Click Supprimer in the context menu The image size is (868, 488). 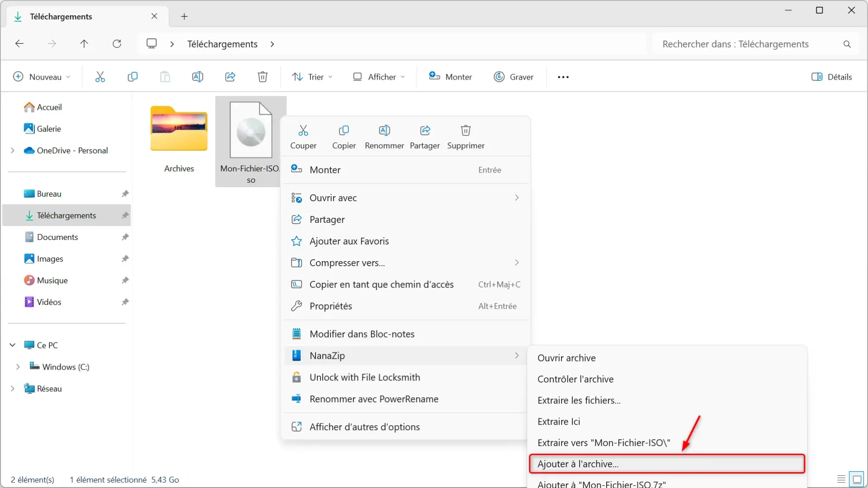[x=466, y=137]
